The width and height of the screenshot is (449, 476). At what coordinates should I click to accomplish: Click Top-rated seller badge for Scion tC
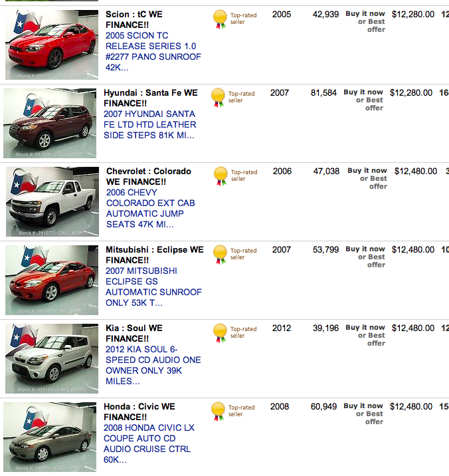tap(221, 19)
